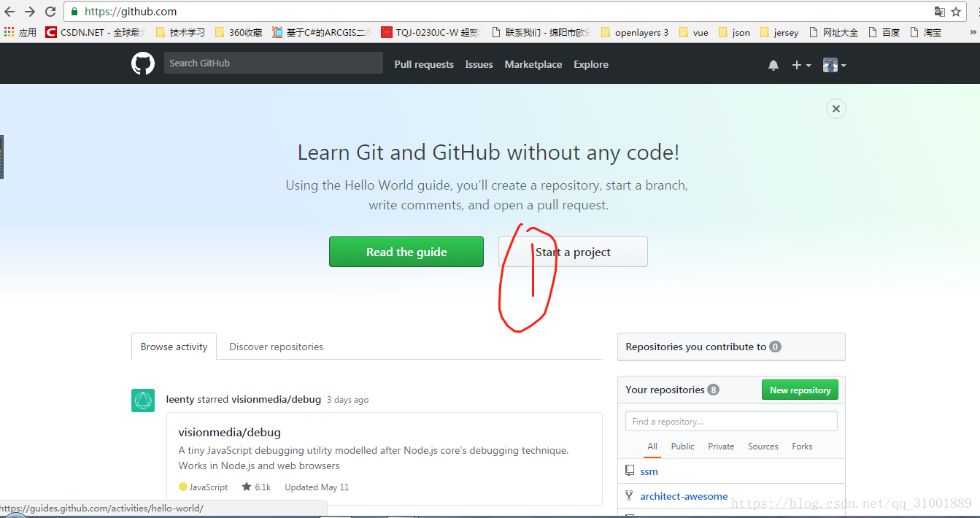This screenshot has width=980, height=518.
Task: Open the json bookmark folder
Action: click(734, 32)
